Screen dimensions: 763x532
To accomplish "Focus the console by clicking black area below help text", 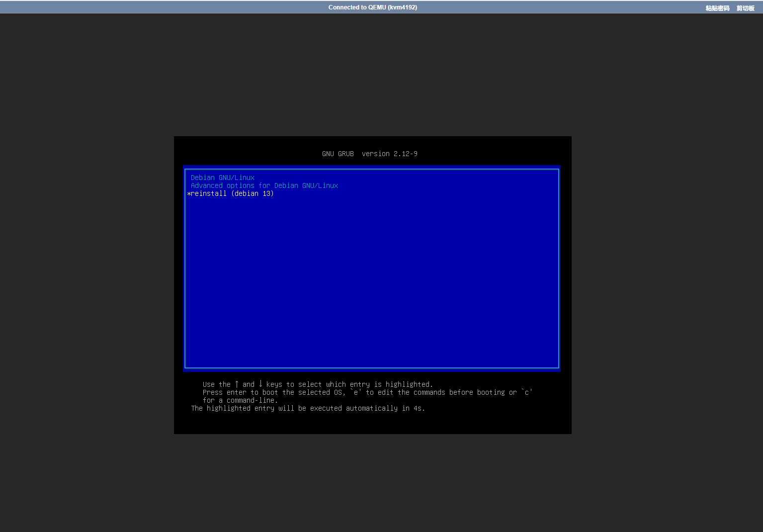I will coord(372,423).
